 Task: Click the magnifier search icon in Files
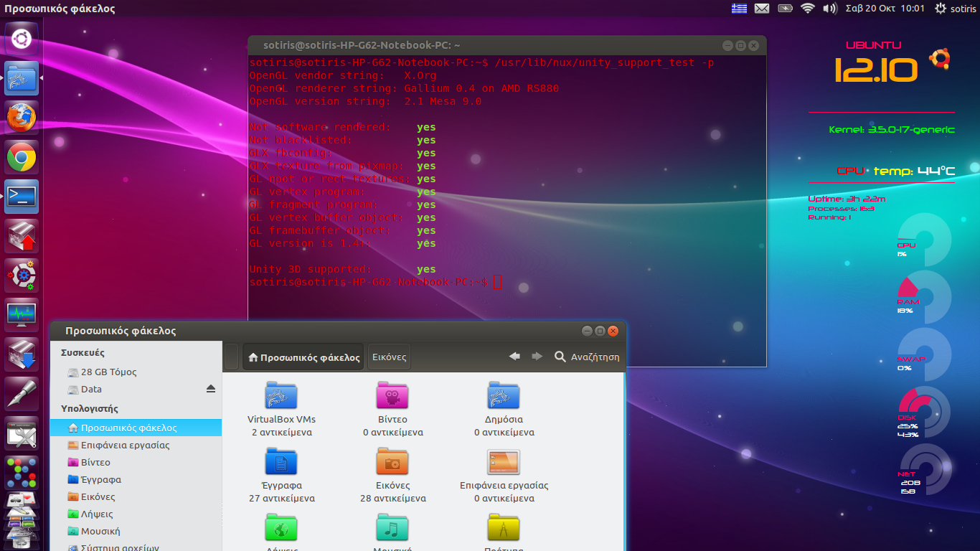[560, 357]
